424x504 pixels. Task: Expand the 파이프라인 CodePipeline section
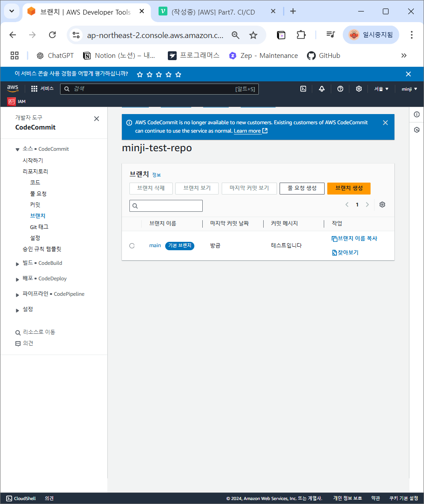[17, 295]
